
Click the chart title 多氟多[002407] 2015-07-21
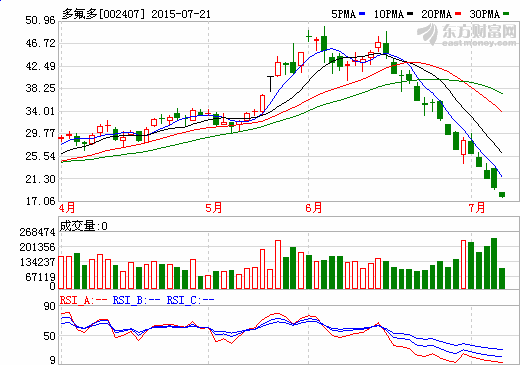click(136, 14)
